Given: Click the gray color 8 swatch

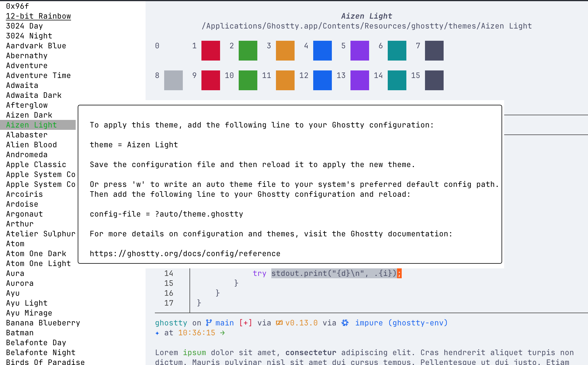Looking at the screenshot, I should tap(173, 80).
